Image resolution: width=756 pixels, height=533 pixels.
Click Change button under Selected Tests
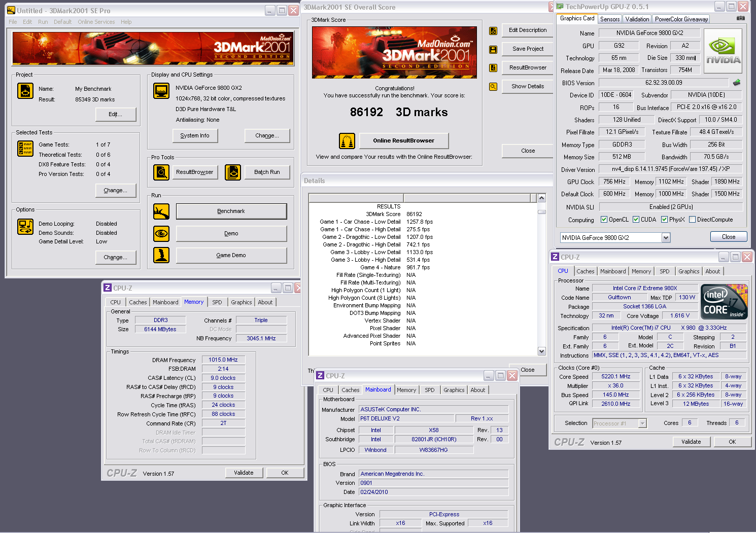(x=116, y=190)
